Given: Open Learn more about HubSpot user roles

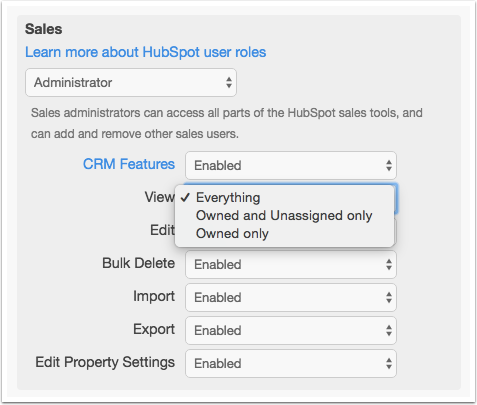Looking at the screenshot, I should click(146, 52).
